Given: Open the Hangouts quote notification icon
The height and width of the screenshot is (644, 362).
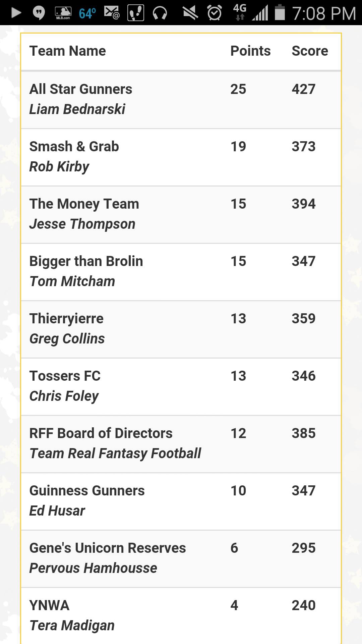Looking at the screenshot, I should (x=39, y=13).
